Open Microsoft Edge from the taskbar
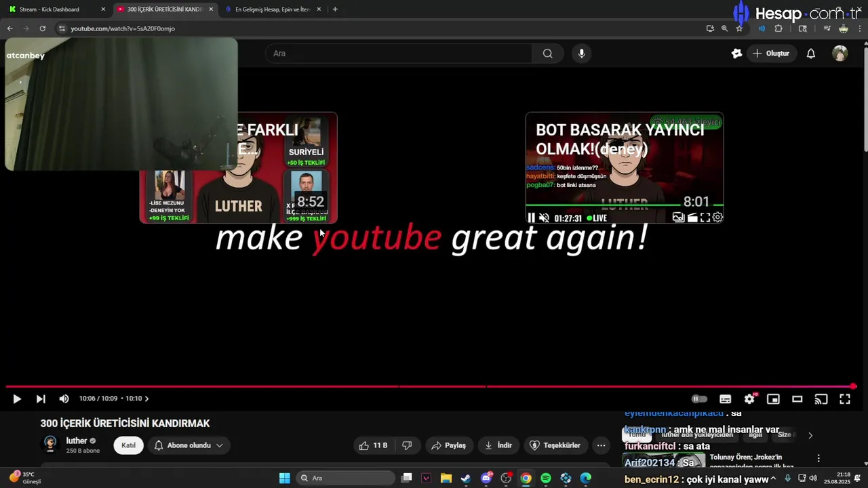868x488 pixels. [586, 479]
